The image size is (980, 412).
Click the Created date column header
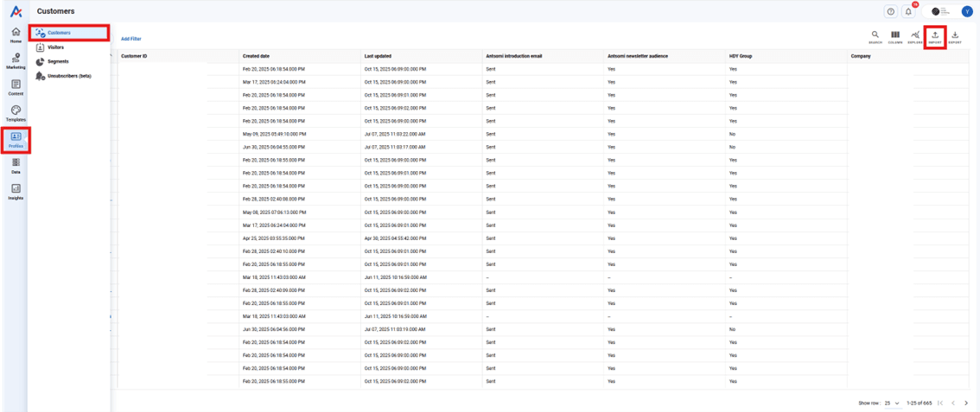(256, 56)
